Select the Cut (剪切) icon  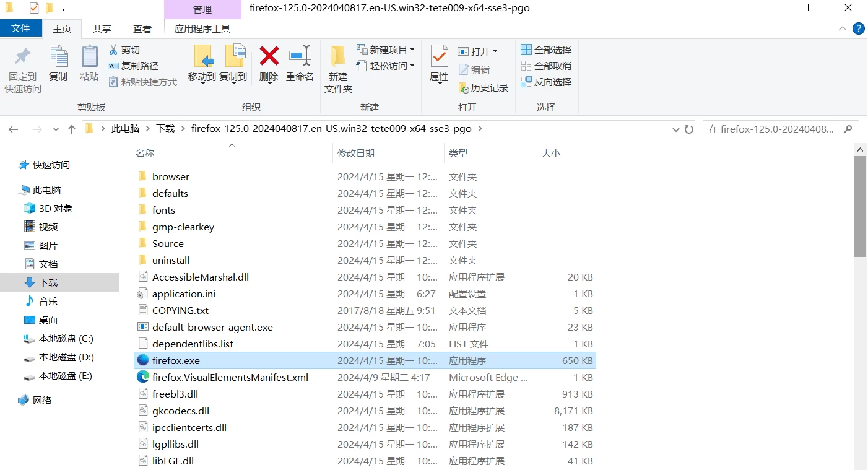point(125,49)
